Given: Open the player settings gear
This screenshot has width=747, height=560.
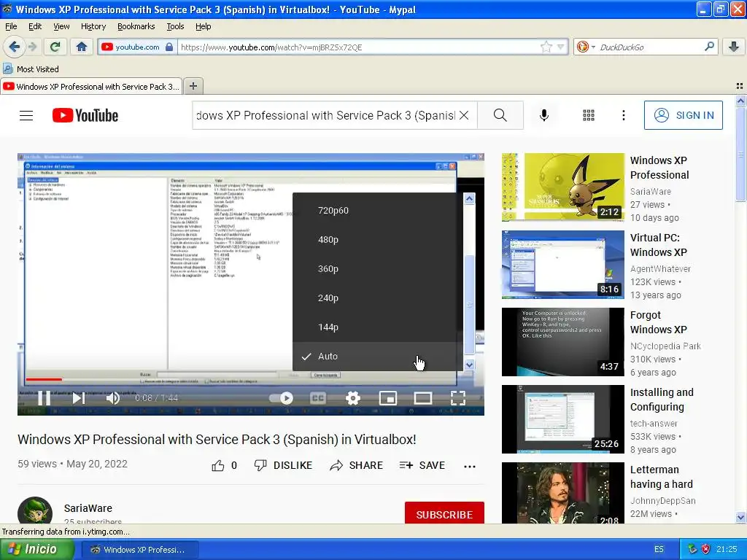Looking at the screenshot, I should (x=353, y=398).
